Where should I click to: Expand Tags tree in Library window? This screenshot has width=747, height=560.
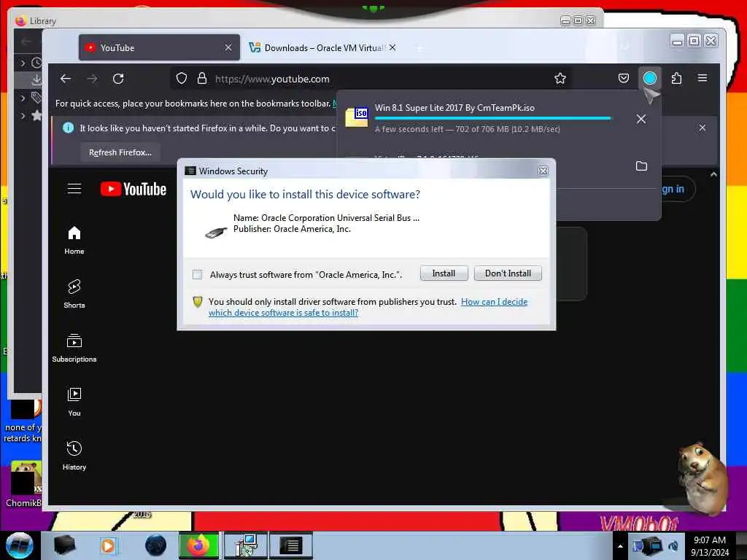[23, 98]
